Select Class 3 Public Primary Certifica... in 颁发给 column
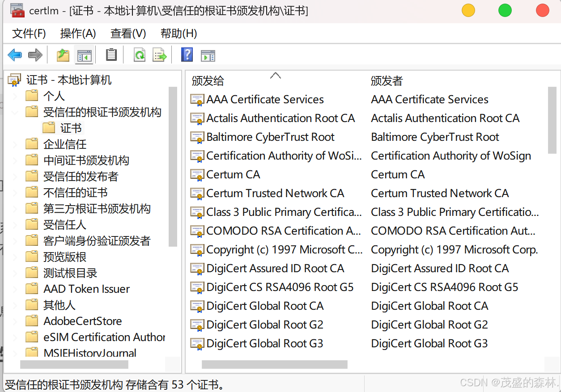Viewport: 561px width, 392px height. [284, 212]
